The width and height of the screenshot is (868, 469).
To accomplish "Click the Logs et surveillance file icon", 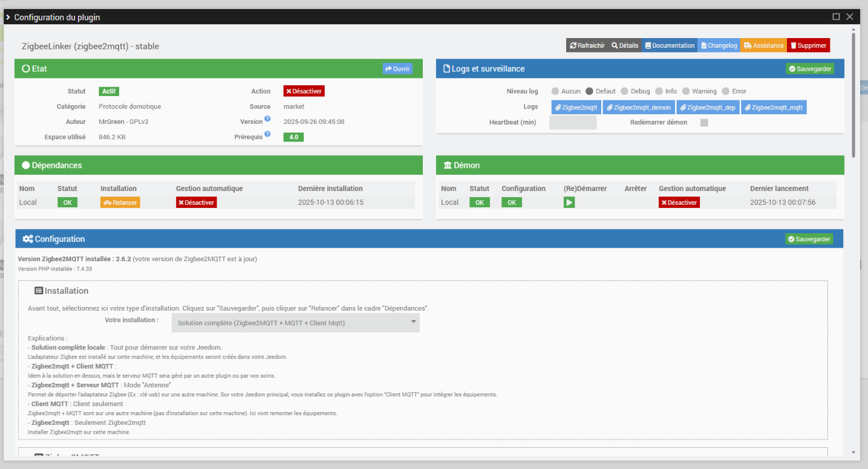I will [446, 69].
